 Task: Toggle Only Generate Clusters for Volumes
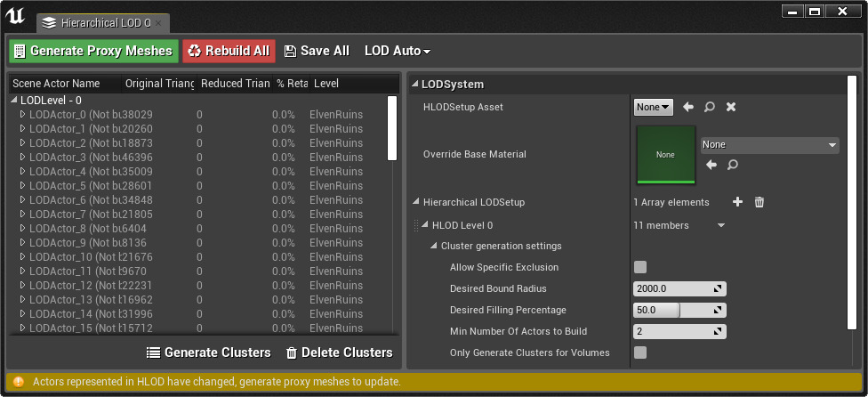[x=640, y=352]
